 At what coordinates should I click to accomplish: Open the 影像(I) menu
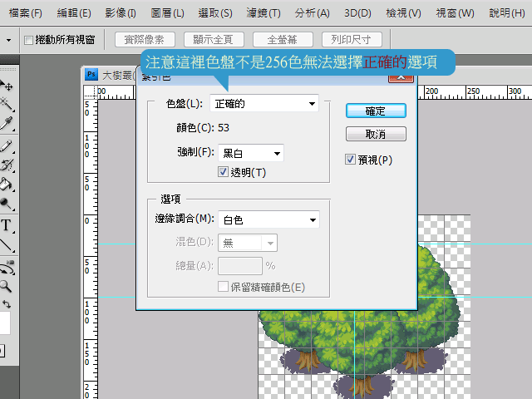[121, 13]
